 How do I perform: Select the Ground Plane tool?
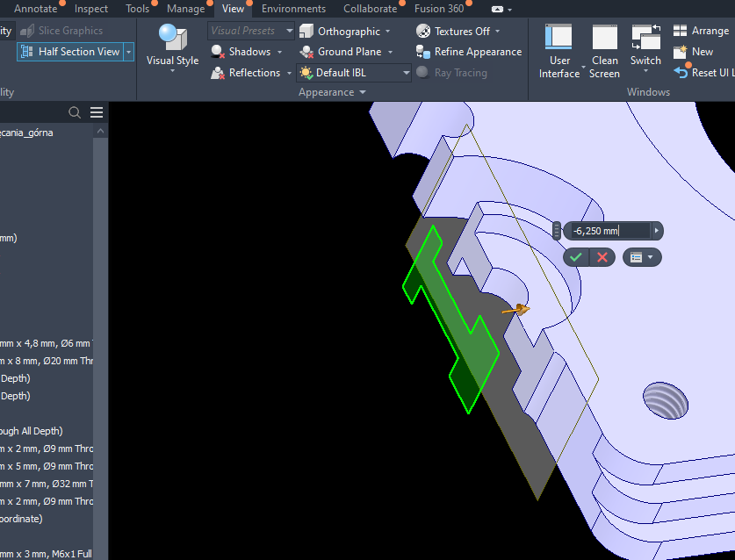(x=306, y=51)
